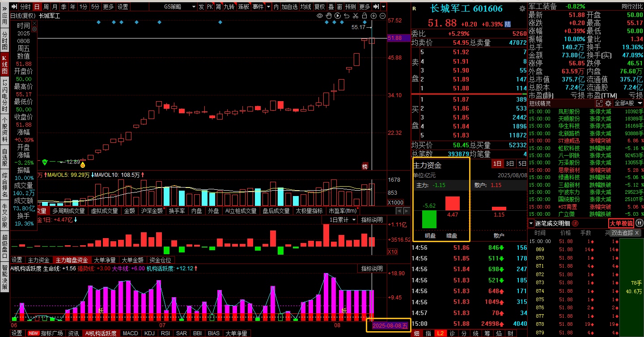This screenshot has height=337, width=644.
Task: Click the 大单棱镜 button
Action: coord(621,223)
